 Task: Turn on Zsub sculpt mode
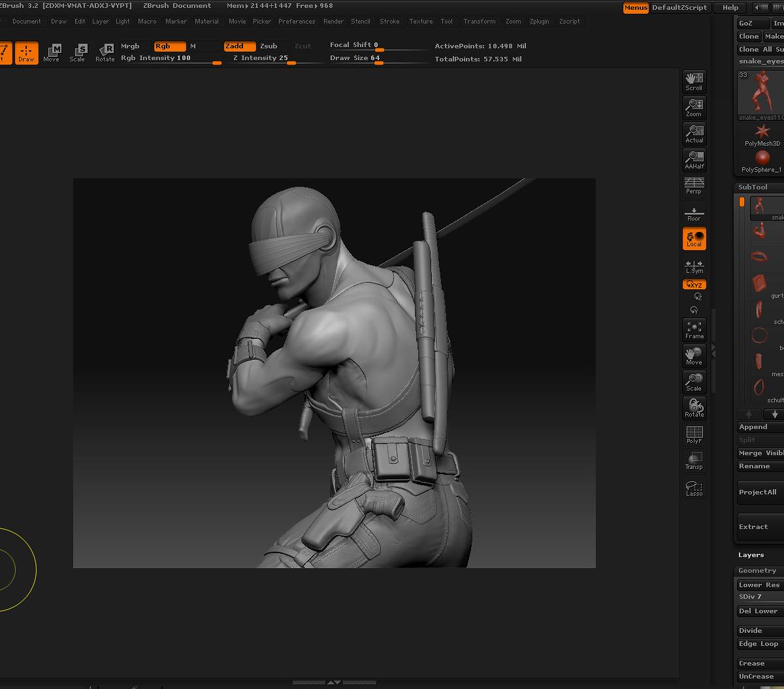[x=269, y=46]
